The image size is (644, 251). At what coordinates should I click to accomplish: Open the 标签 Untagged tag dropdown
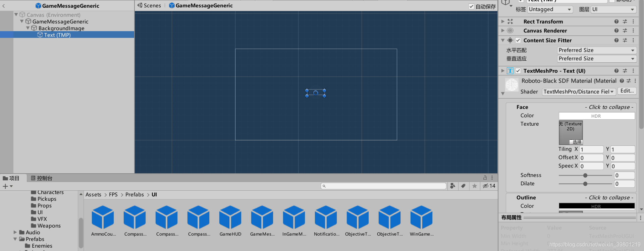pos(550,9)
